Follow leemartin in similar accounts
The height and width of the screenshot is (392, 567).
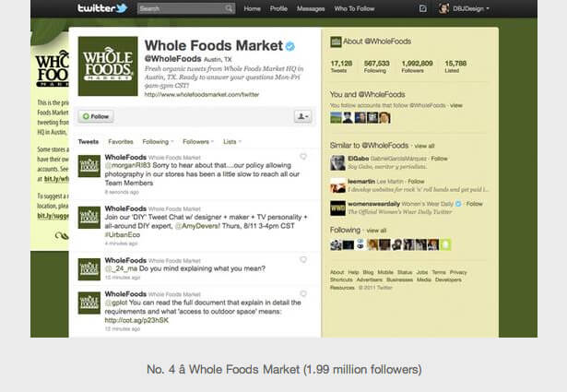416,181
